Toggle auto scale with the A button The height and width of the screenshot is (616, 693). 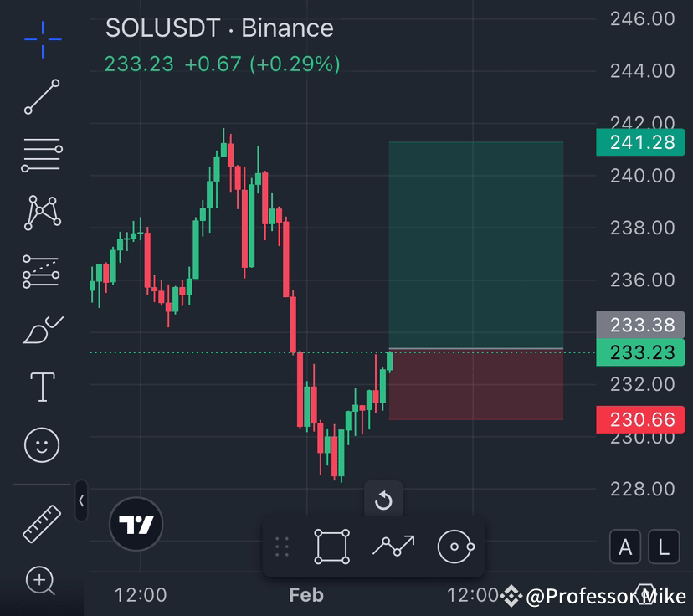(x=624, y=547)
